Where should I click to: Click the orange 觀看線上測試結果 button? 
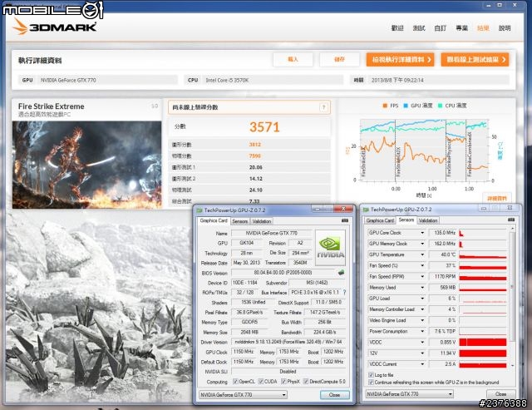click(x=475, y=59)
